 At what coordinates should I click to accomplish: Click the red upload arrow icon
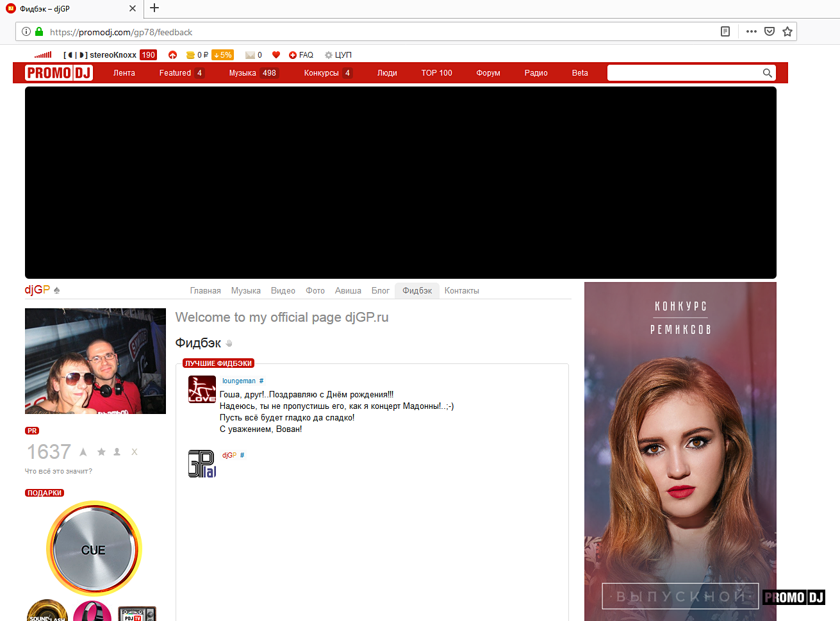click(x=172, y=55)
